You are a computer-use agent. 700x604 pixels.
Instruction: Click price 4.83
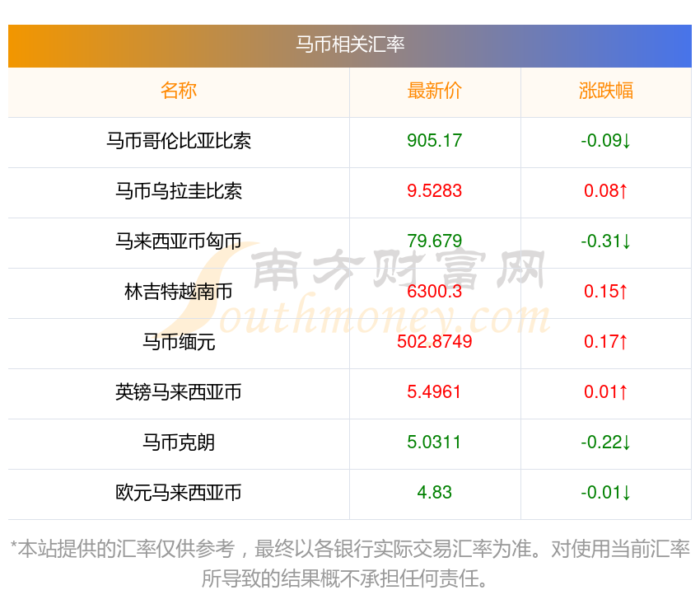click(x=434, y=492)
